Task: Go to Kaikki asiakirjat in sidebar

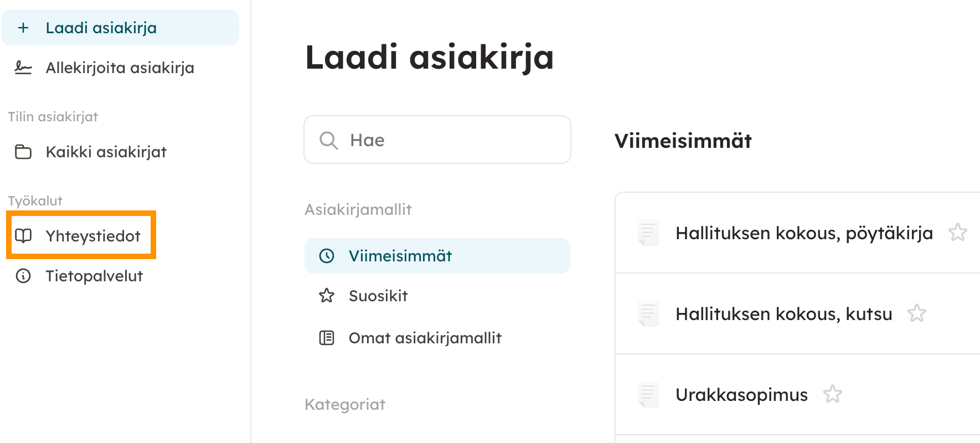Action: (106, 152)
